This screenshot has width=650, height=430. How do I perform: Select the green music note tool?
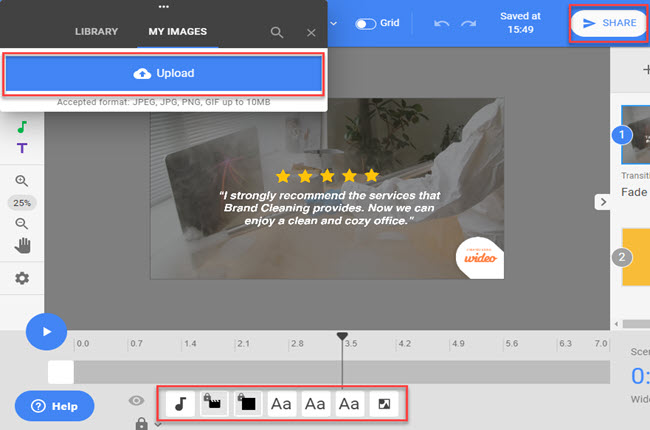tap(22, 127)
